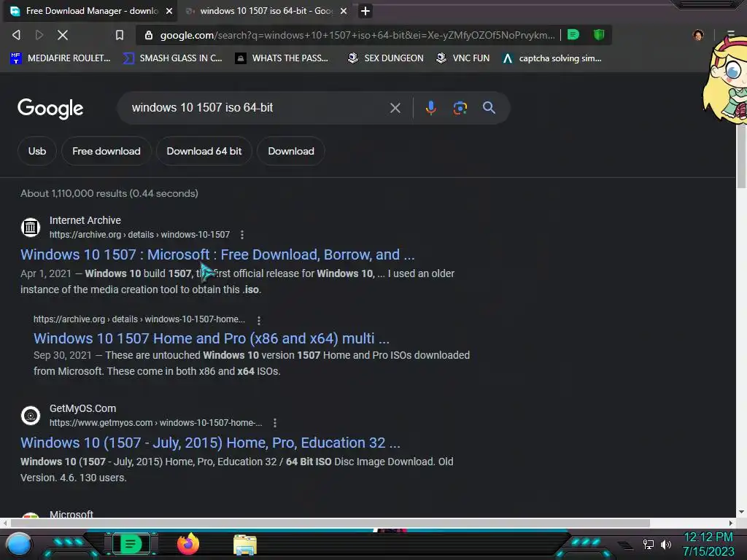
Task: Select the Free download filter chip
Action: [107, 151]
